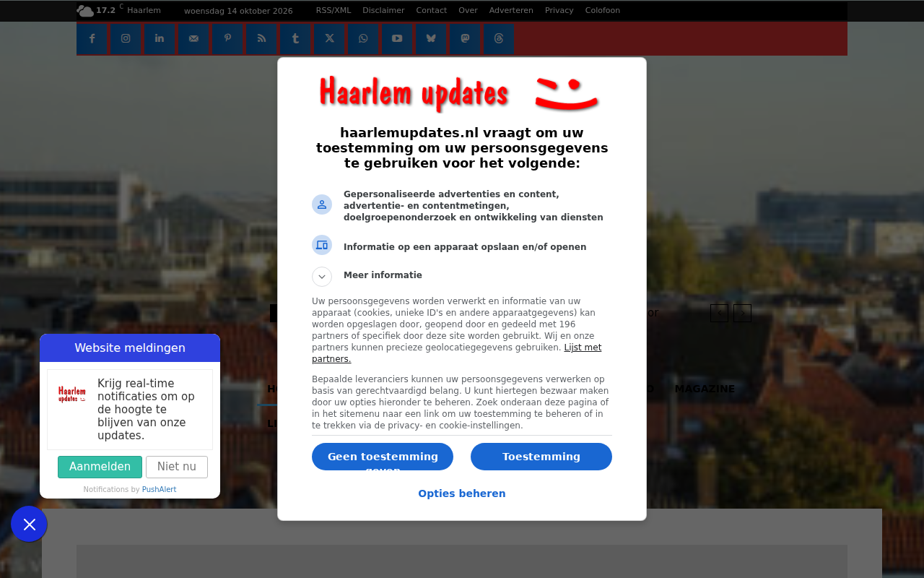
Task: Close notifications with blue X button
Action: (x=29, y=525)
